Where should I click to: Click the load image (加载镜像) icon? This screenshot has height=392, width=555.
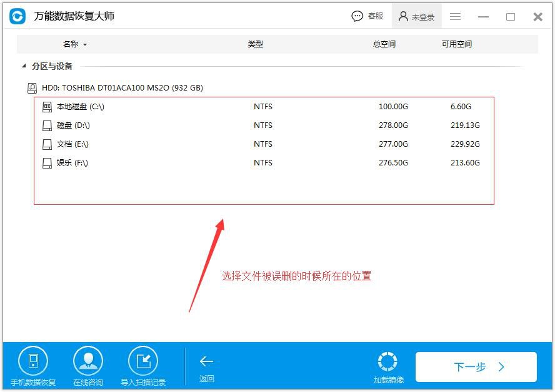click(387, 360)
